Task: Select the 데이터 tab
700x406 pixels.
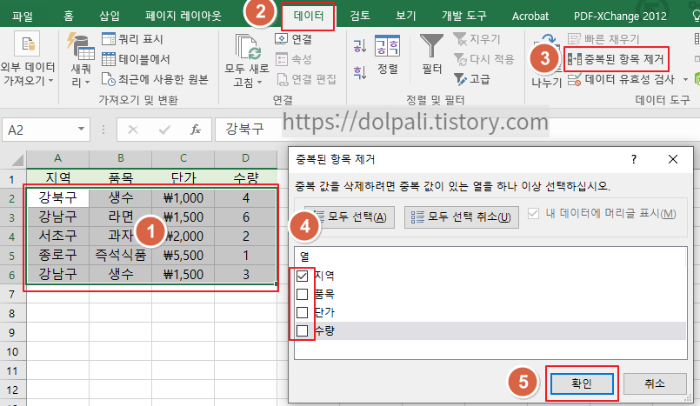Action: click(x=308, y=16)
